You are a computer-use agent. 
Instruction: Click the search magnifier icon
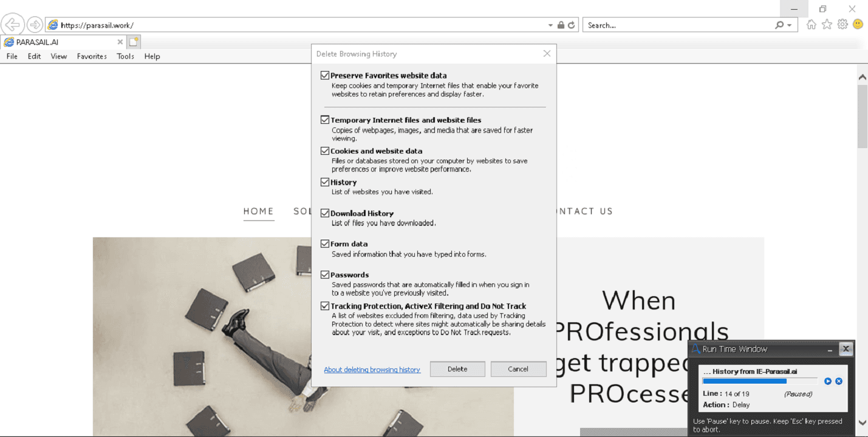point(779,25)
